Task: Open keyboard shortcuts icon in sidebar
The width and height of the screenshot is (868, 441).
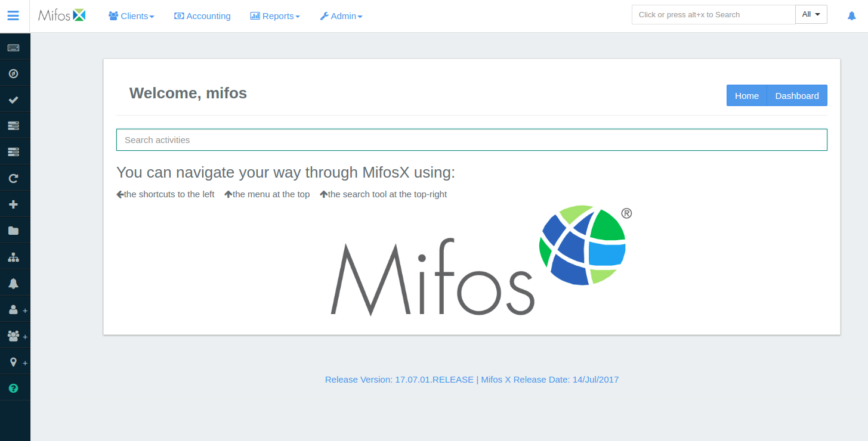Action: (13, 48)
